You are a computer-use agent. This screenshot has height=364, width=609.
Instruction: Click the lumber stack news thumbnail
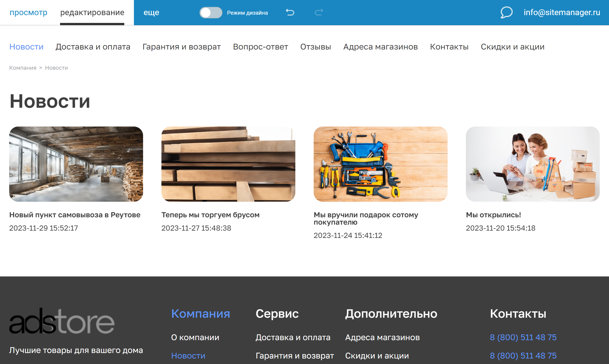229,164
